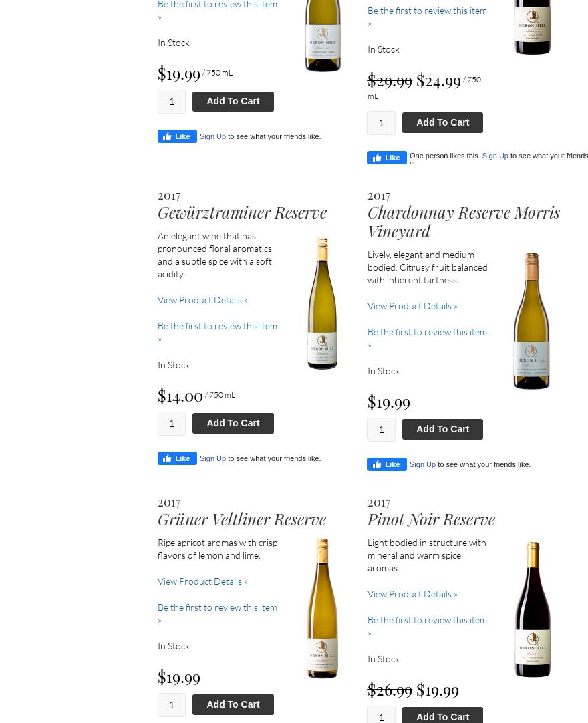View product details for Pinot Noir Reserve
Image resolution: width=588 pixels, height=723 pixels.
coord(412,594)
